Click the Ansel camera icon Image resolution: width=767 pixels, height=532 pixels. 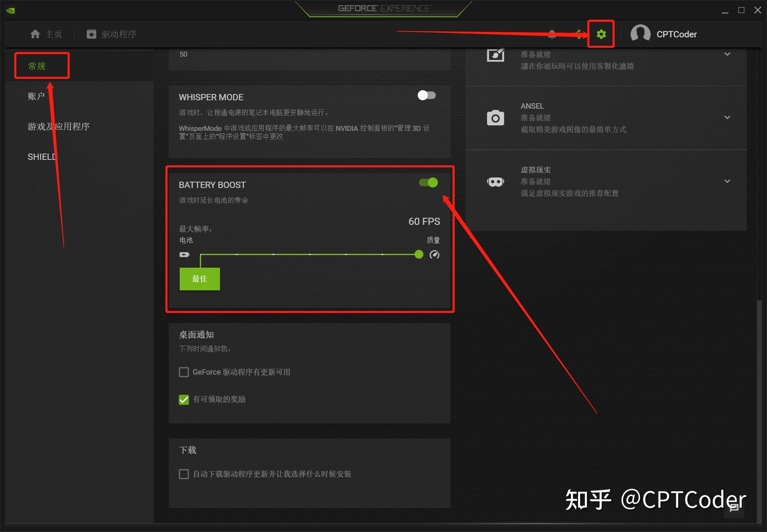[495, 118]
